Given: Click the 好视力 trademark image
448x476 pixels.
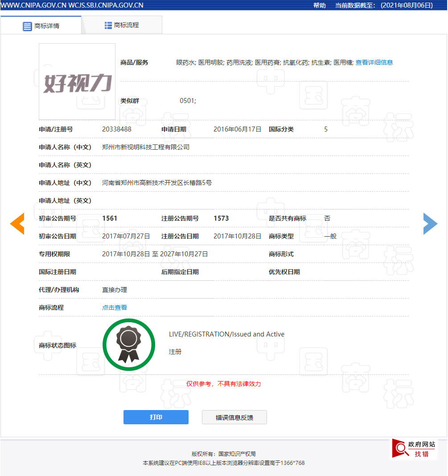Looking at the screenshot, I should click(x=77, y=81).
